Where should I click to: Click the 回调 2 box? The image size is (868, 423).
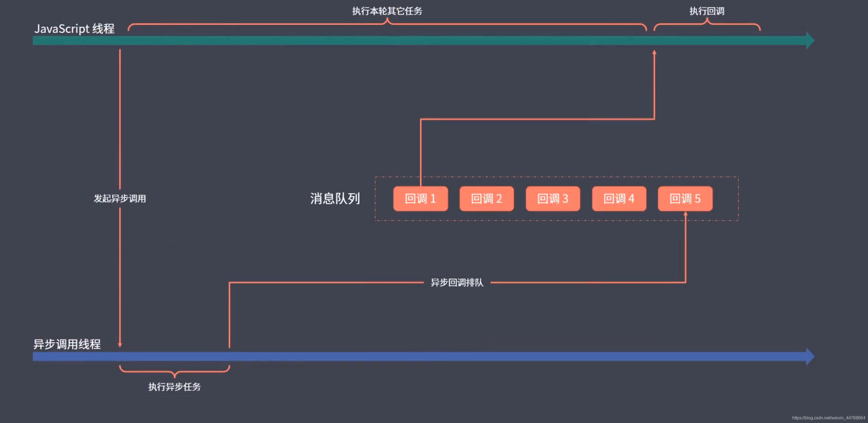tap(487, 199)
